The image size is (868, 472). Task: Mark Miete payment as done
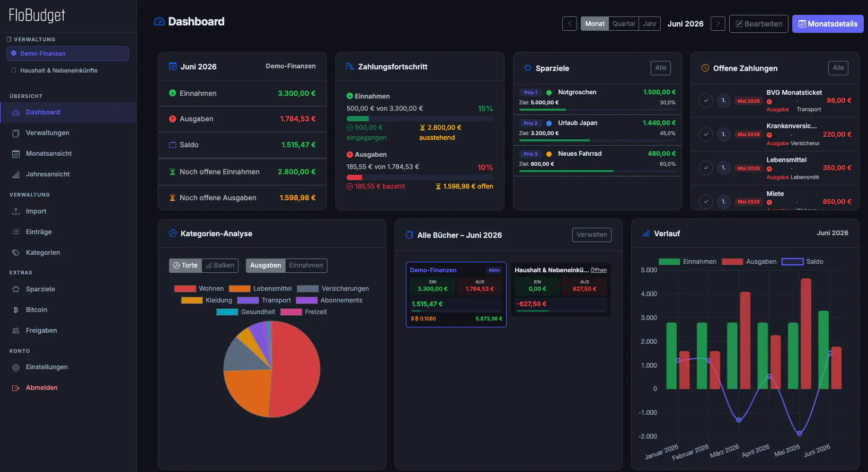(706, 202)
